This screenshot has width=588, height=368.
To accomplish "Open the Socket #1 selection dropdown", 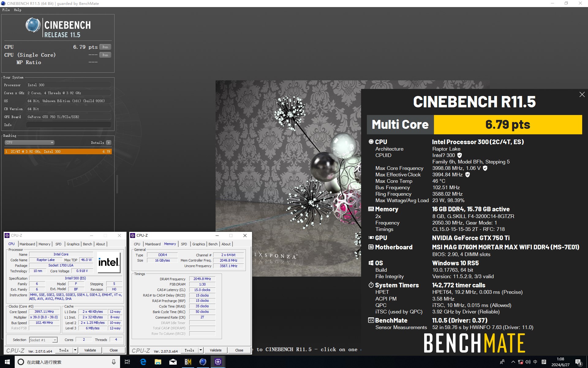I will (43, 340).
